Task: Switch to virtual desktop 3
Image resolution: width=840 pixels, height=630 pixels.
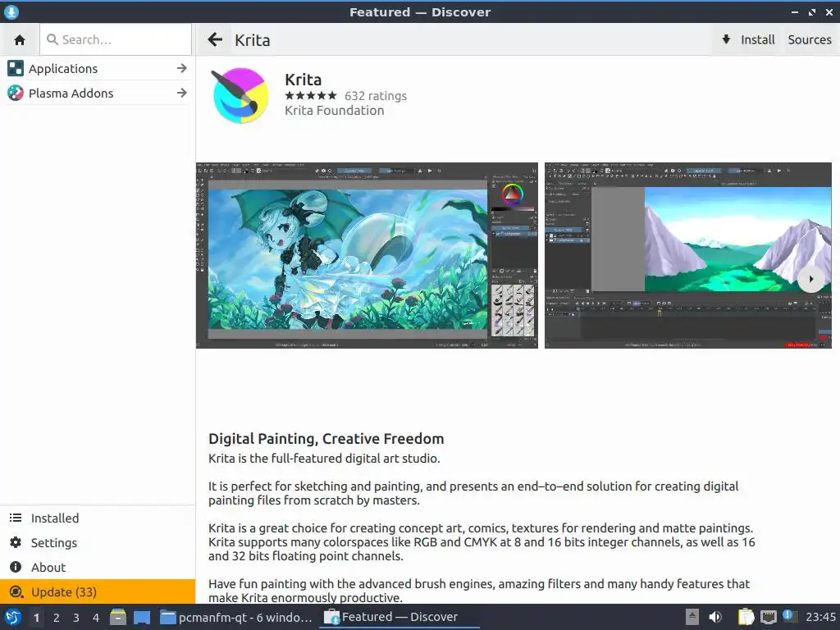Action: pyautogui.click(x=76, y=618)
